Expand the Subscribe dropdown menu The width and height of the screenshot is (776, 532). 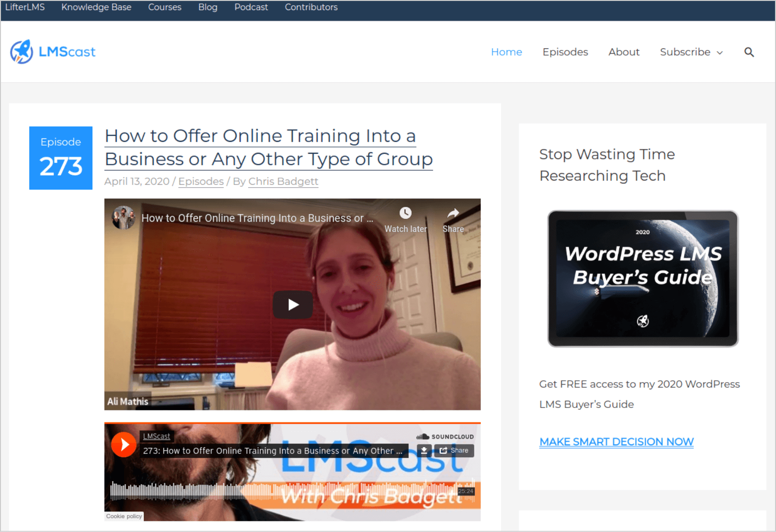pos(691,52)
